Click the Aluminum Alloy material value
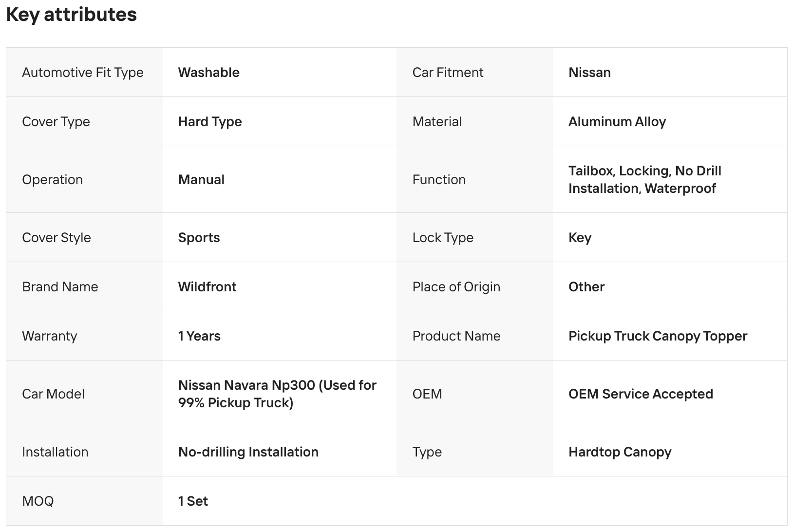 (617, 122)
